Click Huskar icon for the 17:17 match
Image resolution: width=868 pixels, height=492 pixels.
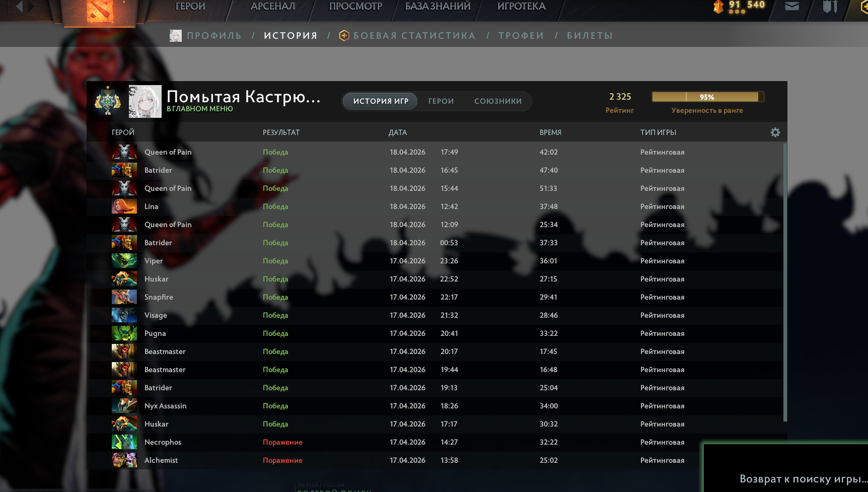[x=124, y=424]
